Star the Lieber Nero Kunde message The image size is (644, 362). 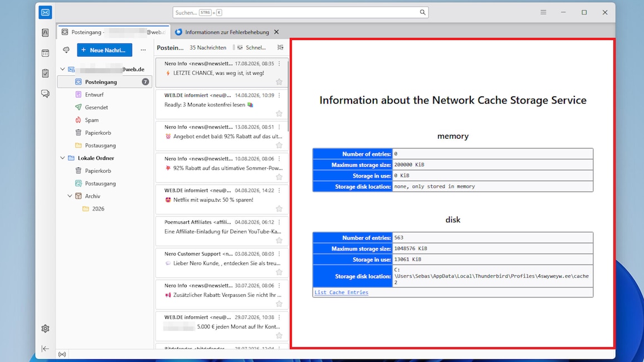tap(279, 272)
